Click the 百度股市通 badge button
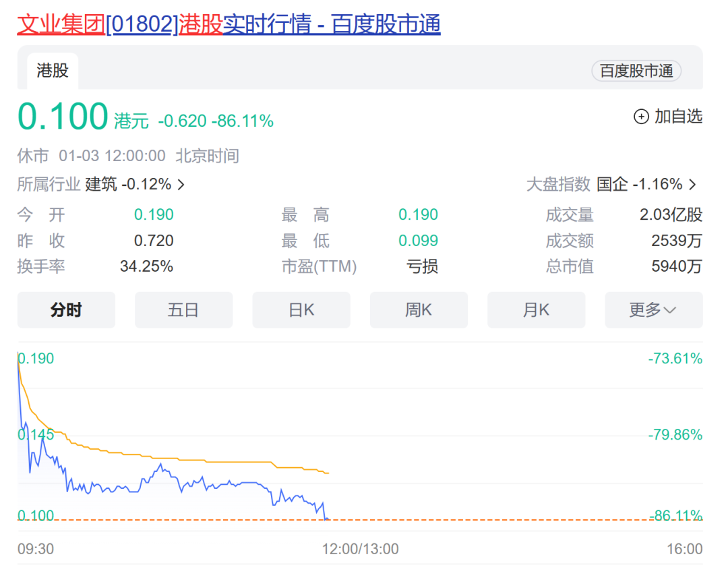This screenshot has height=565, width=728. click(x=636, y=71)
